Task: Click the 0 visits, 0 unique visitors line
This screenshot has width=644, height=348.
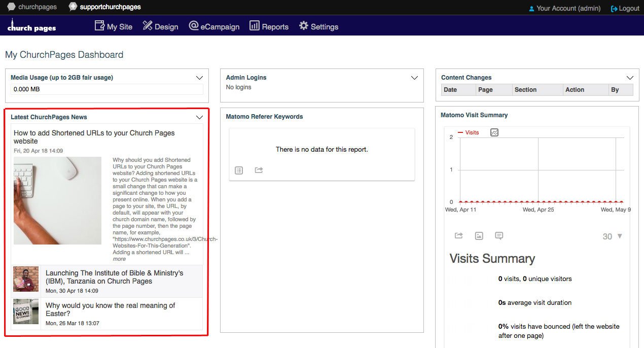Action: pyautogui.click(x=535, y=279)
